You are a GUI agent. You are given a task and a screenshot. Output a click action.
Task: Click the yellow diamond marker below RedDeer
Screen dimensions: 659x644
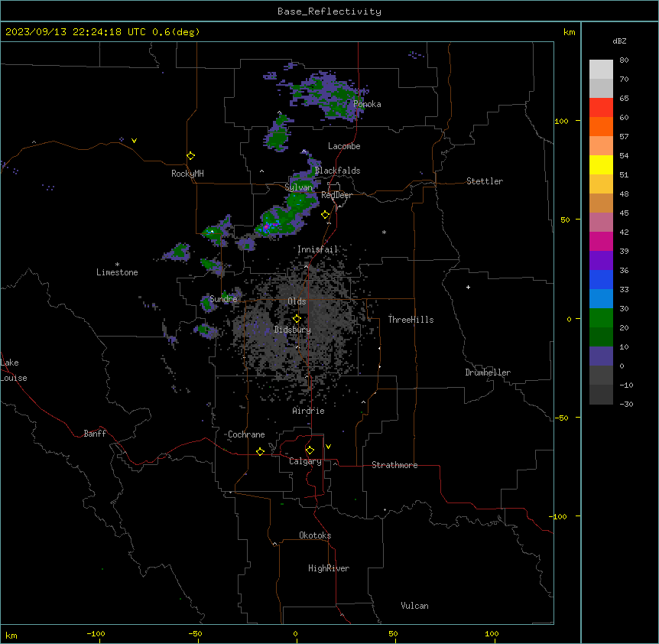(326, 215)
